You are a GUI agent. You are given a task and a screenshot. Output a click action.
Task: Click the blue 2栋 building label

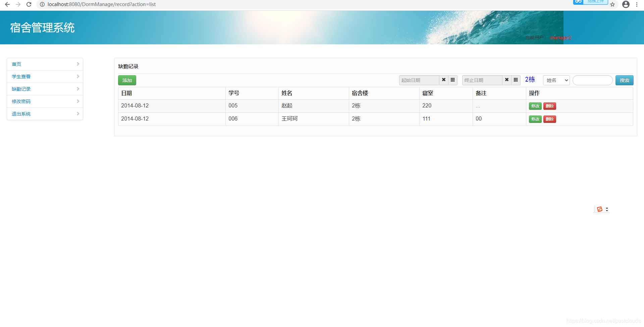[x=530, y=80]
